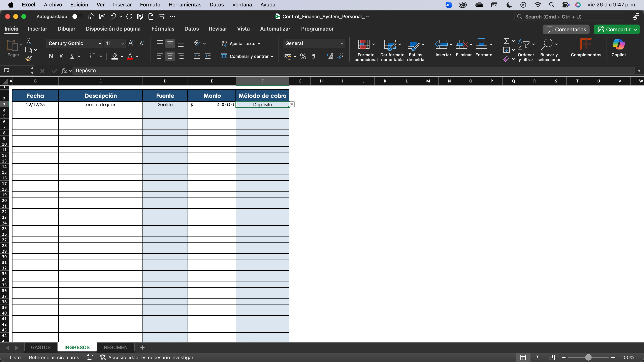This screenshot has width=644, height=362.
Task: Toggle bold formatting with the N button
Action: 51,56
